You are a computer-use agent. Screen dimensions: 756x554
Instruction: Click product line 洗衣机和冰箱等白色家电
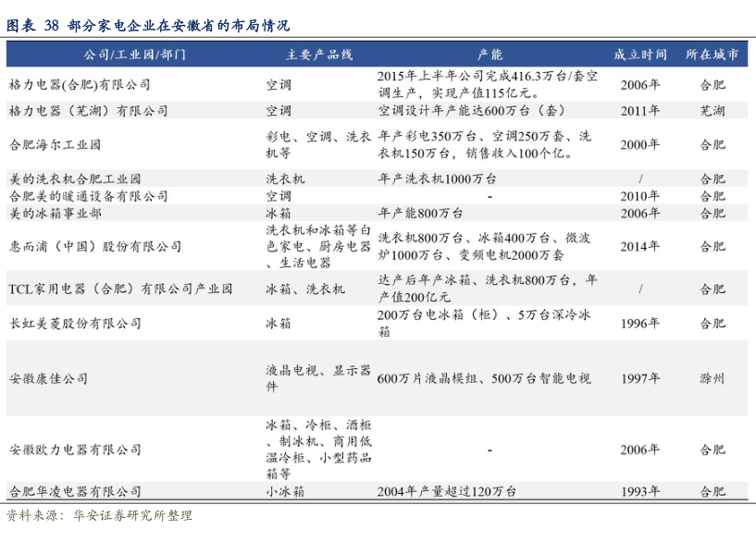(318, 238)
